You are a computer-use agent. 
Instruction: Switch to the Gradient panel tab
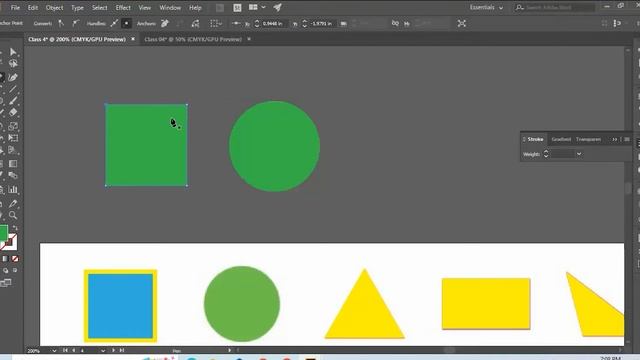(x=561, y=140)
